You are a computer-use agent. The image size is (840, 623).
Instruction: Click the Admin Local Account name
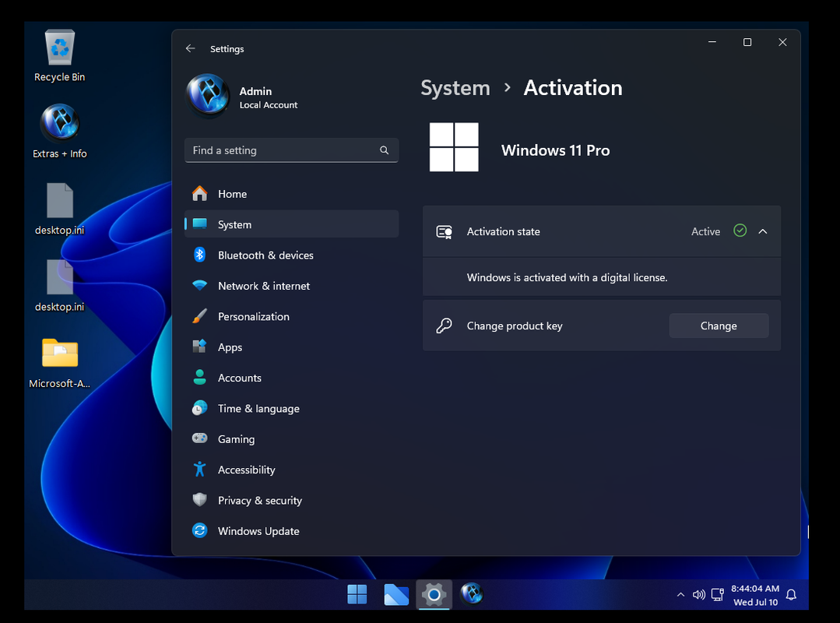click(268, 97)
